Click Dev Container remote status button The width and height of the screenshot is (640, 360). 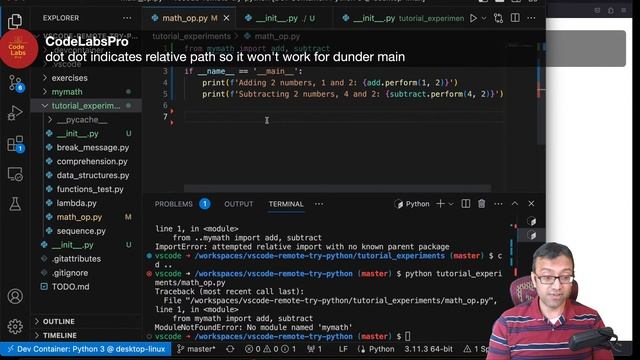click(x=87, y=349)
